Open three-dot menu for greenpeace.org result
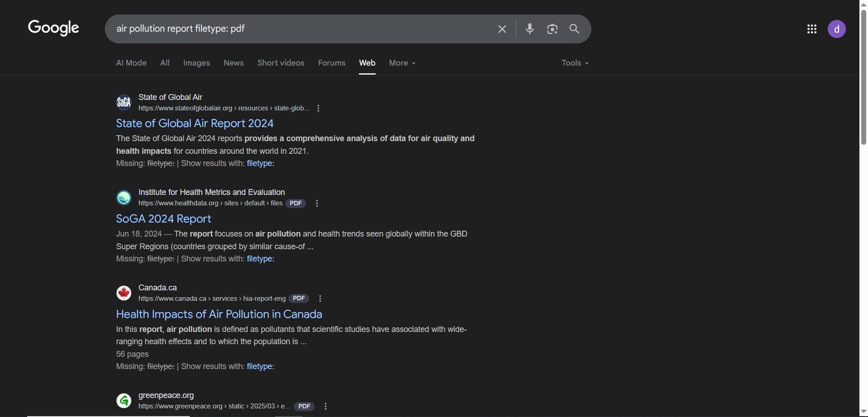 coord(325,407)
